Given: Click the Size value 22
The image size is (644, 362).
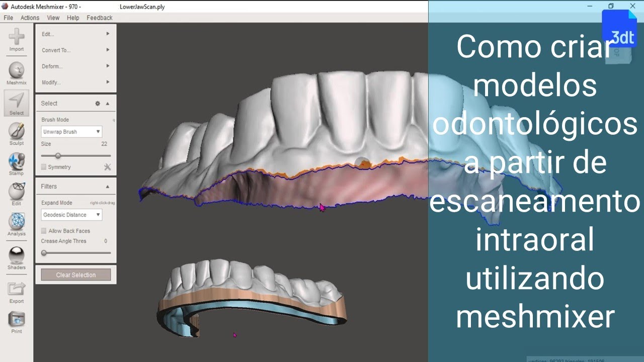Looking at the screenshot, I should [104, 144].
